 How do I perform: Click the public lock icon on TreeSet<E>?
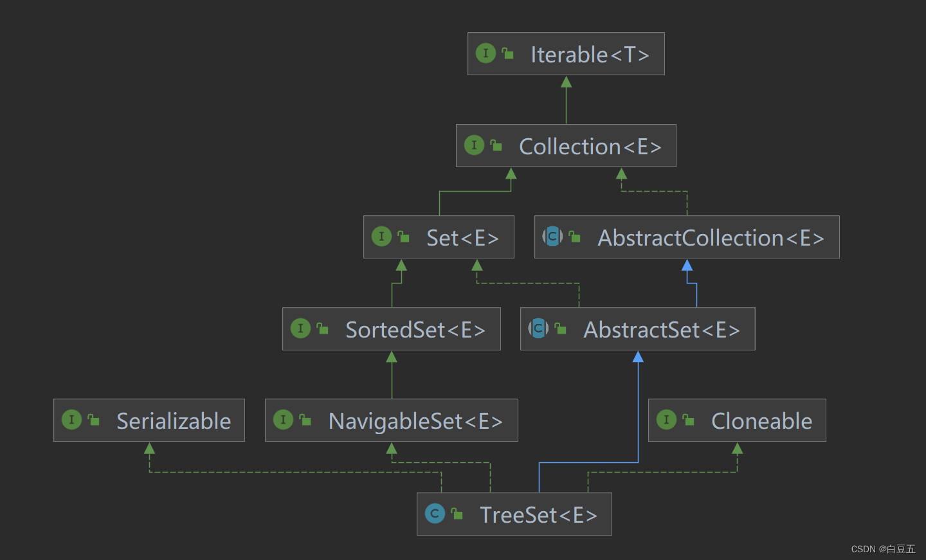pos(457,514)
